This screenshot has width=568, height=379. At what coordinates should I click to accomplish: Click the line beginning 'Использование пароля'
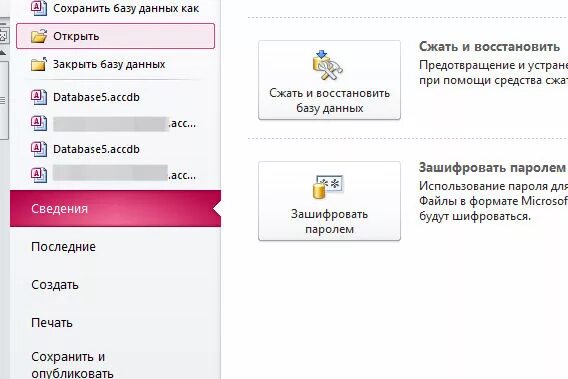(x=493, y=186)
